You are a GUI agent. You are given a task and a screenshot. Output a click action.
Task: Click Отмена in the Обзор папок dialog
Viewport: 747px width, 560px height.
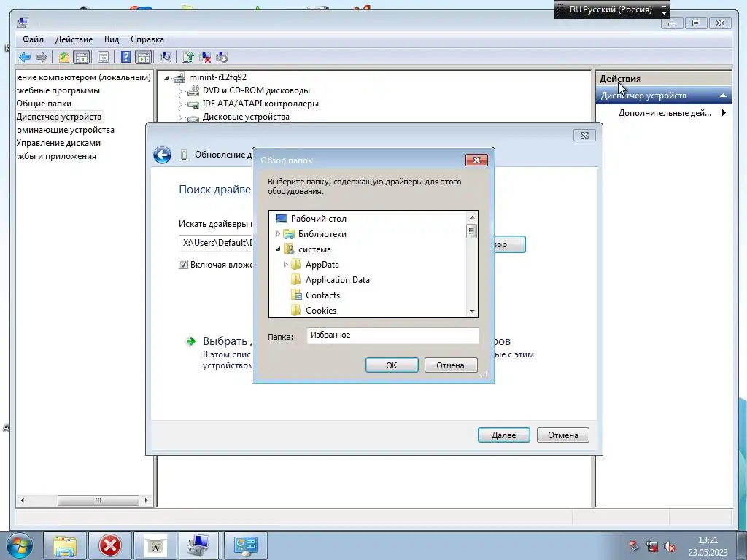[x=450, y=365]
